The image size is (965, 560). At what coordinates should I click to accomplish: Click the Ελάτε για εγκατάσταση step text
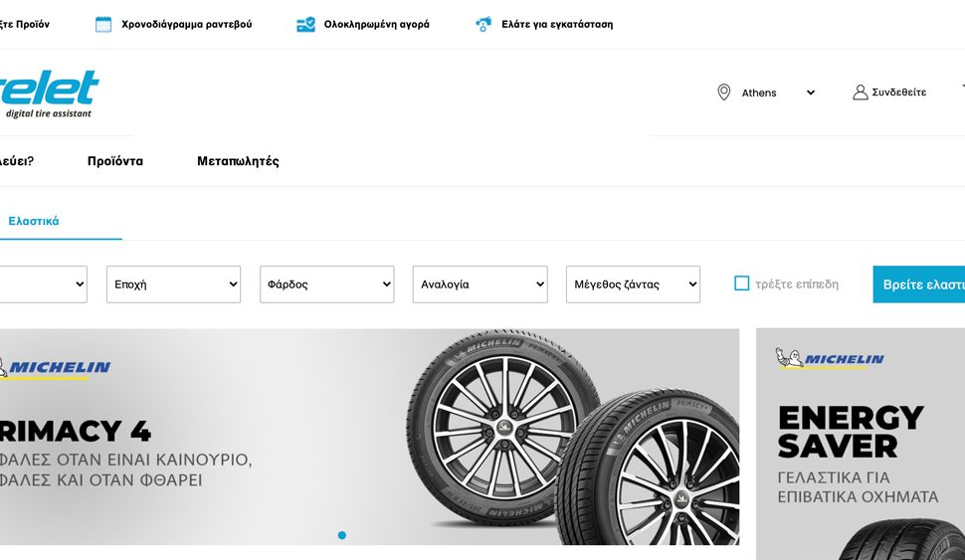tap(557, 25)
